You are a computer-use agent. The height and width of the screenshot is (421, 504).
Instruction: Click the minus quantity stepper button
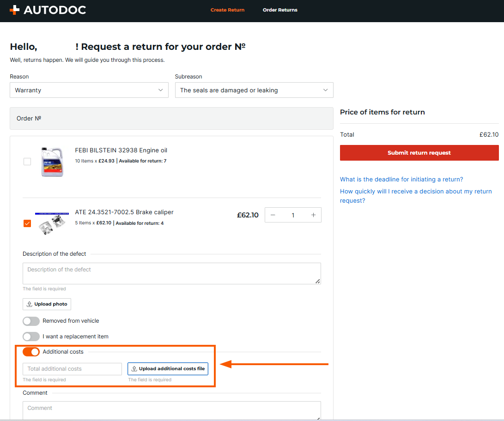pyautogui.click(x=273, y=215)
